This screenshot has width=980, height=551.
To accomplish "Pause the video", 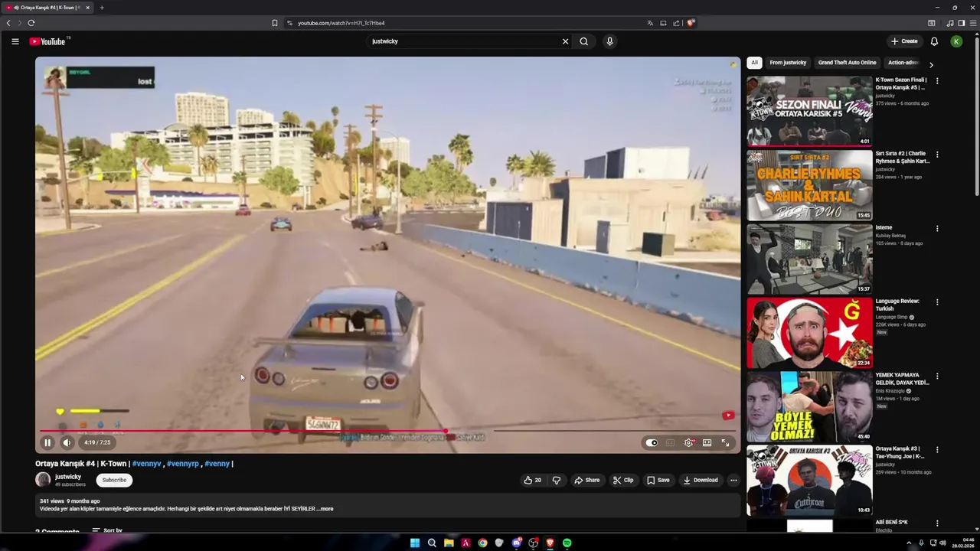I will tap(47, 442).
